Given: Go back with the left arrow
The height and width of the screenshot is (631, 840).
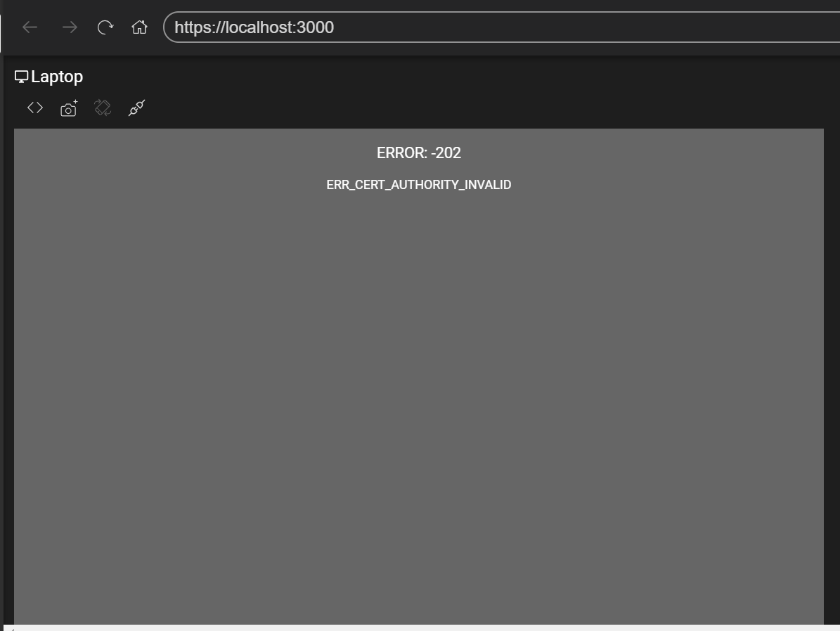Looking at the screenshot, I should coord(30,27).
